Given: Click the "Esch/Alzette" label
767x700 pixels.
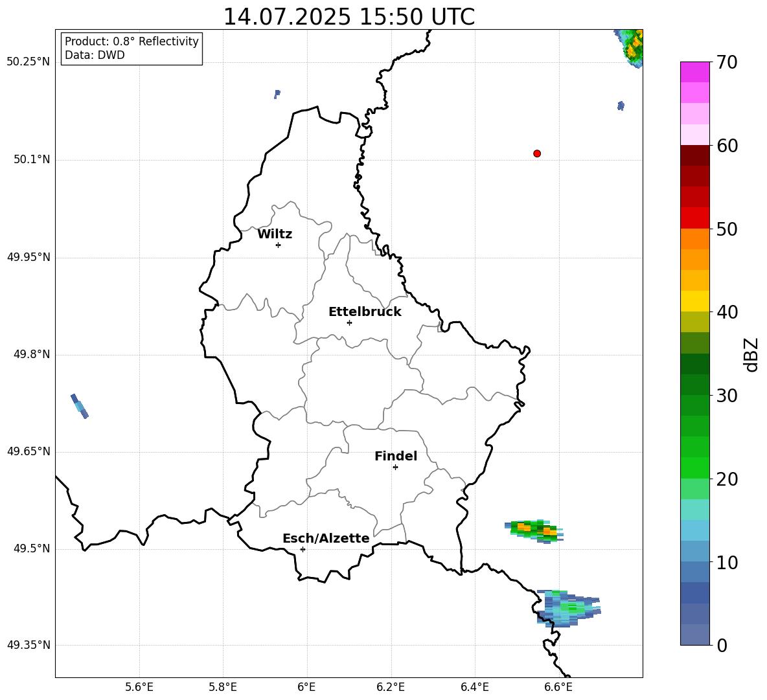Looking at the screenshot, I should (x=326, y=538).
